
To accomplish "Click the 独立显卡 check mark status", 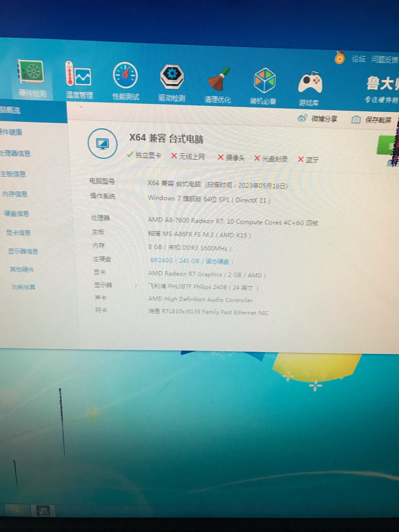I will (x=144, y=155).
